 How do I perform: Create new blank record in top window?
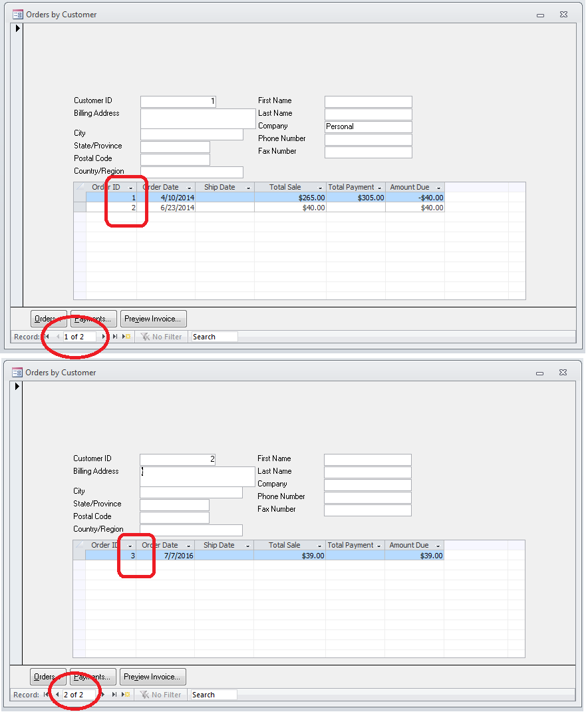point(126,337)
